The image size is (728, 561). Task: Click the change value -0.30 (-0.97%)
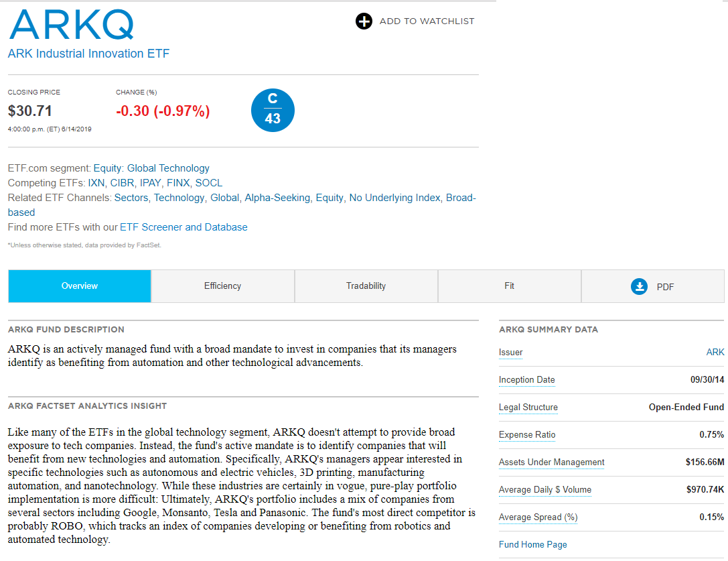163,111
